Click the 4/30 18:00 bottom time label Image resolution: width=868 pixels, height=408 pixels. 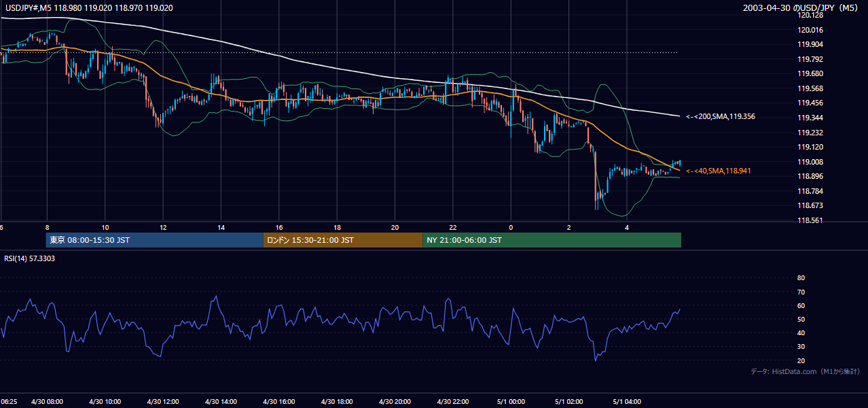336,402
